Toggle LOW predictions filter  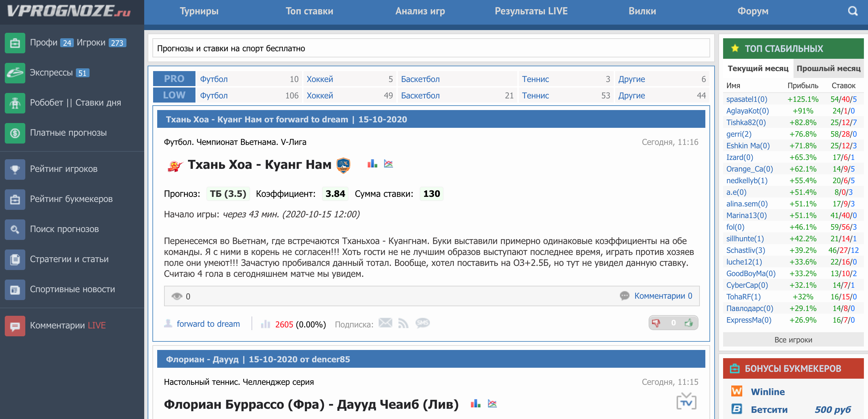(173, 95)
